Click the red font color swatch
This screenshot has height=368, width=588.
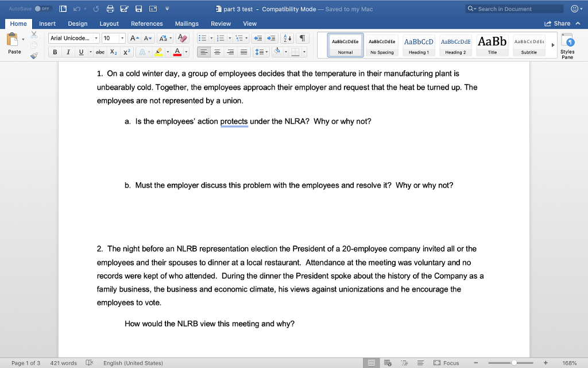coord(177,52)
